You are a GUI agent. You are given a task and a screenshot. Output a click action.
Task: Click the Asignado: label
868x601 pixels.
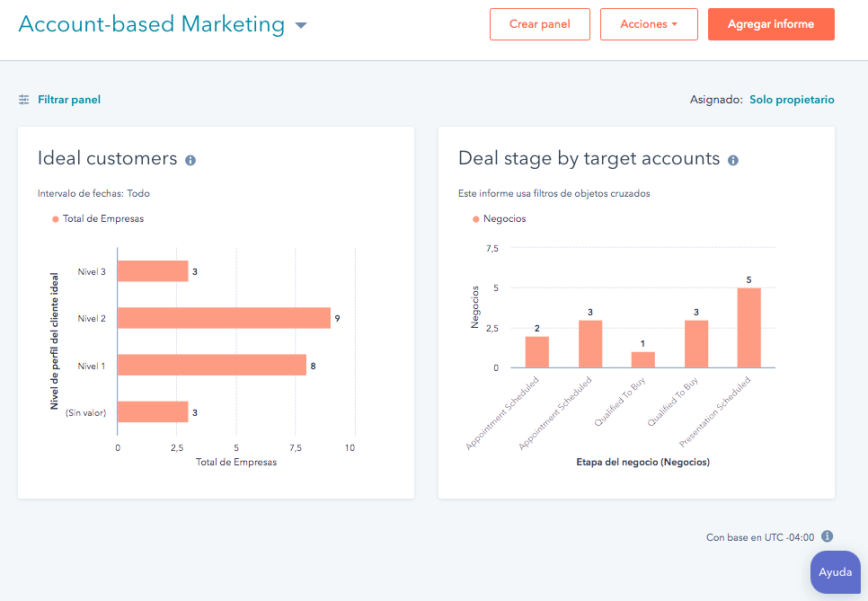pos(716,100)
